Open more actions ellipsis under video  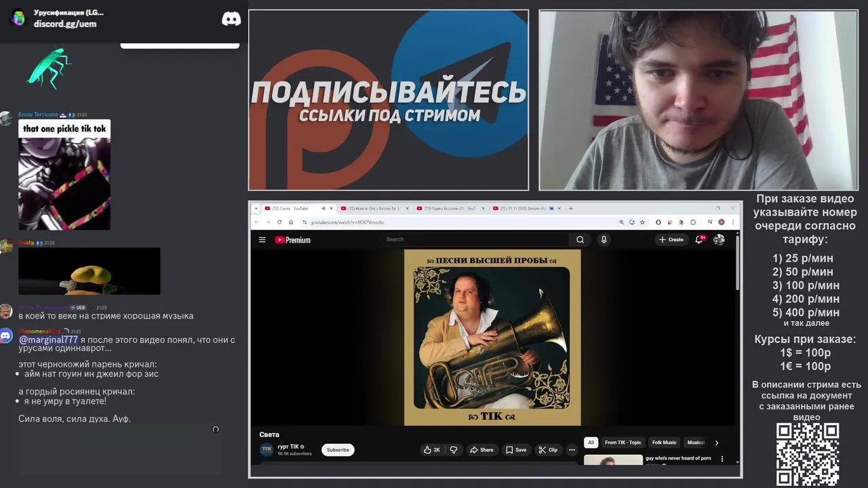(572, 449)
